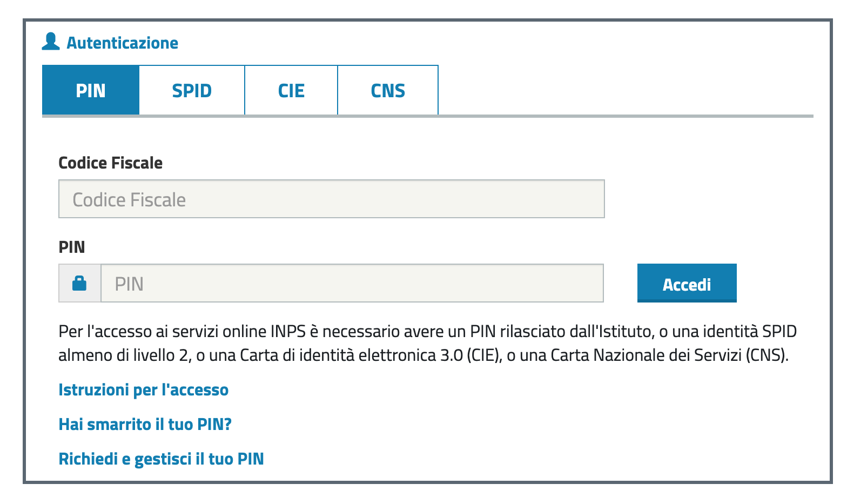The image size is (847, 504).
Task: Click the padlock icon before the PIN field
Action: [x=79, y=283]
